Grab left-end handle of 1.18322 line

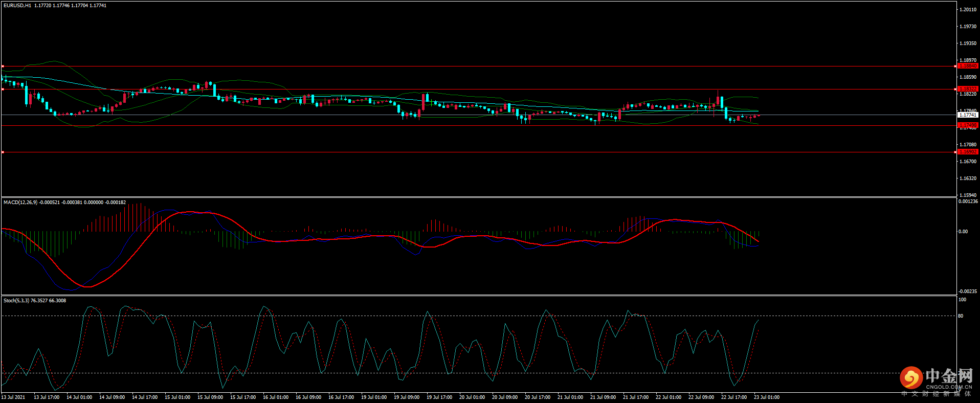click(3, 89)
